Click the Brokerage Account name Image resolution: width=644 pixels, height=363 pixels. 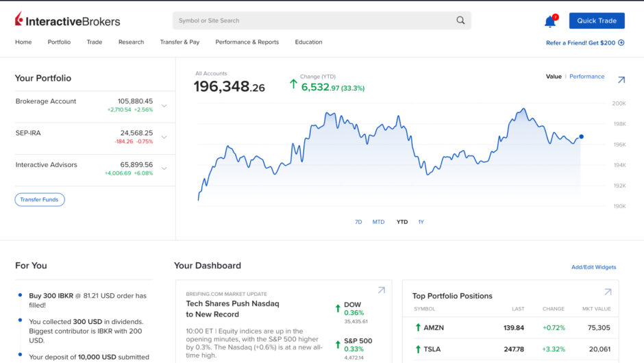click(46, 101)
